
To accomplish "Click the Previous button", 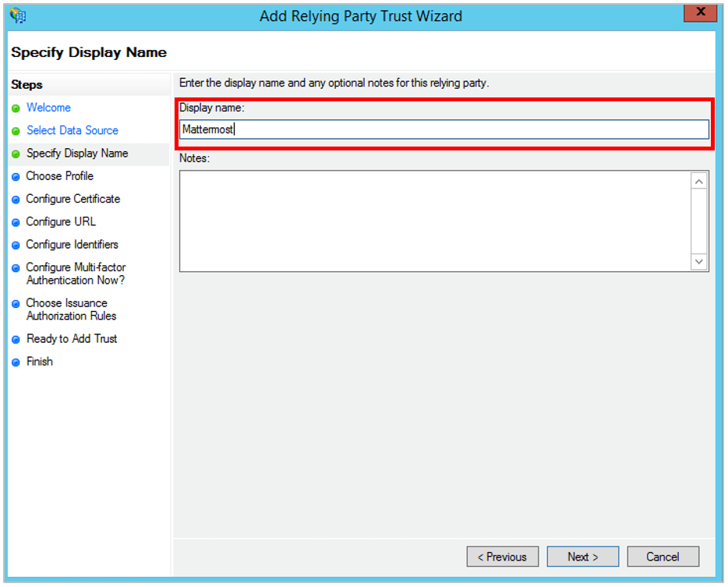I will click(x=502, y=557).
